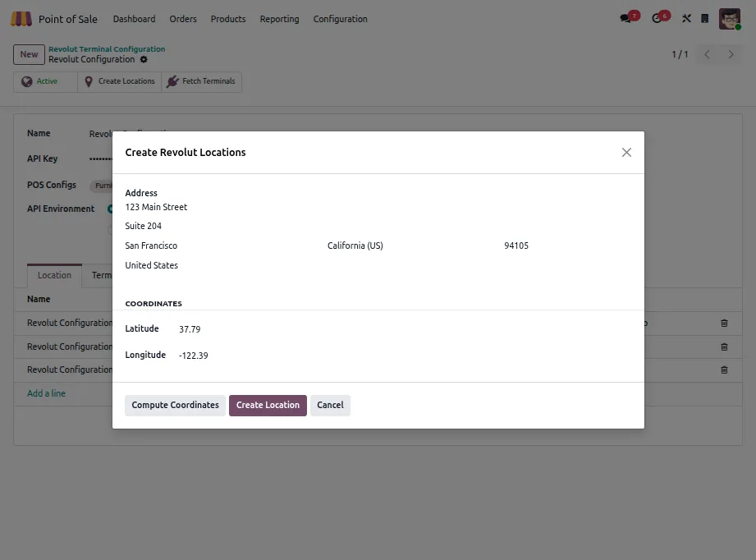Go to the next record arrow
Screen dimensions: 756x560
point(731,54)
